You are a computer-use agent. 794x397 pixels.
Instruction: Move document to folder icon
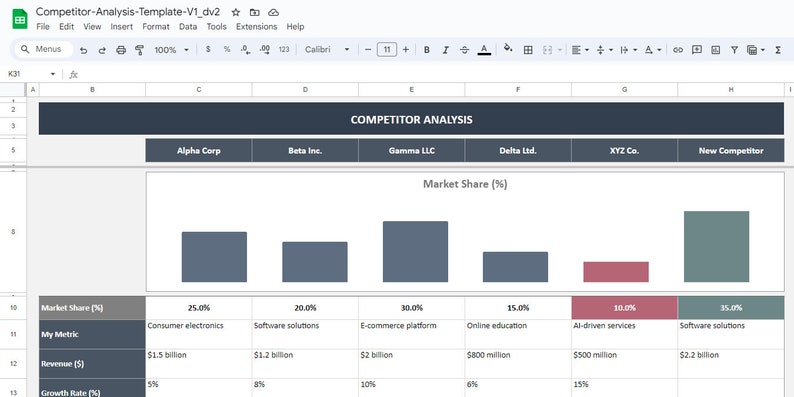click(254, 12)
